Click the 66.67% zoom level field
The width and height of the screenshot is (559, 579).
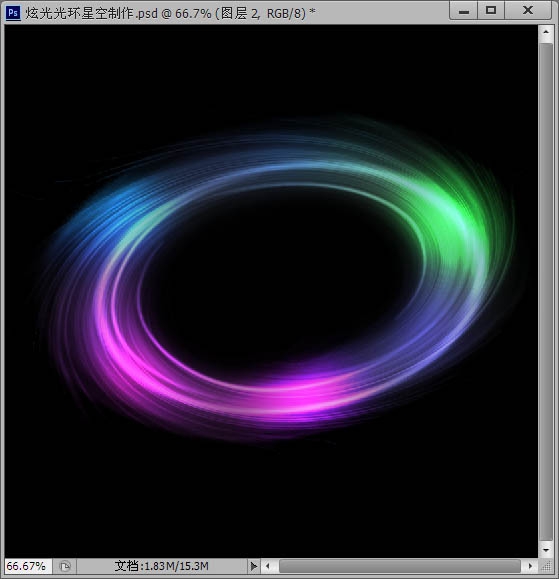tap(27, 566)
